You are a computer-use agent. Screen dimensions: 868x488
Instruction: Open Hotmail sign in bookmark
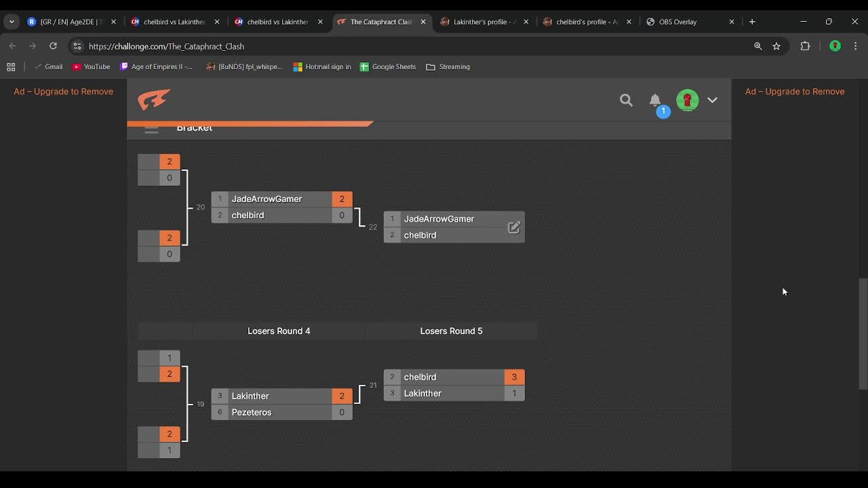point(322,66)
